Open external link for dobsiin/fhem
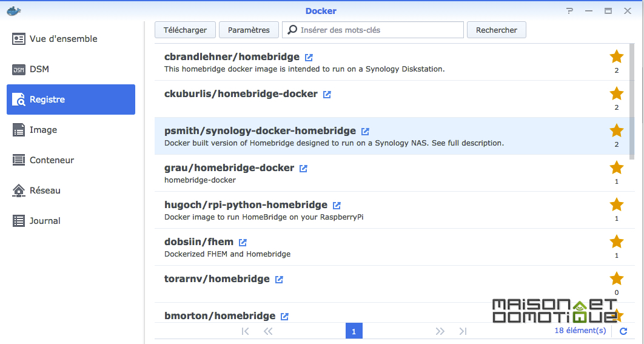This screenshot has width=644, height=344. [x=243, y=242]
